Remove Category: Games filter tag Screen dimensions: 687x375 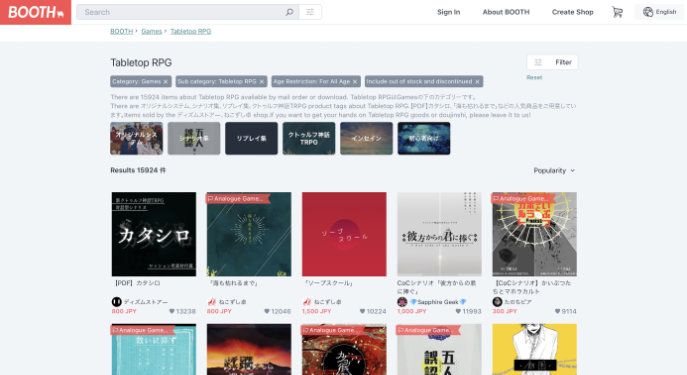coord(166,82)
